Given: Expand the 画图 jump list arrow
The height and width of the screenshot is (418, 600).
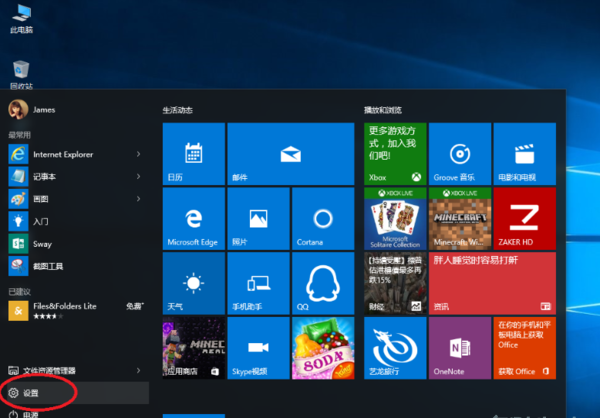Looking at the screenshot, I should tap(139, 199).
